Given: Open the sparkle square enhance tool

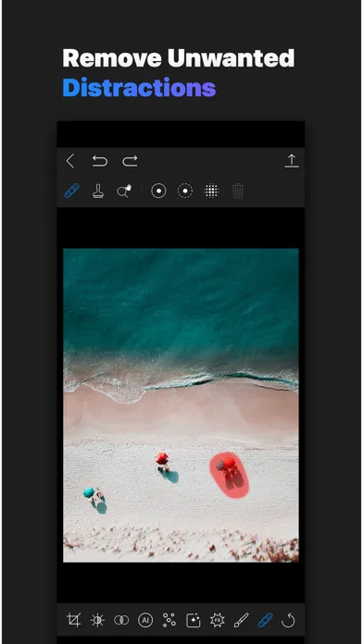Looking at the screenshot, I should coord(194,620).
